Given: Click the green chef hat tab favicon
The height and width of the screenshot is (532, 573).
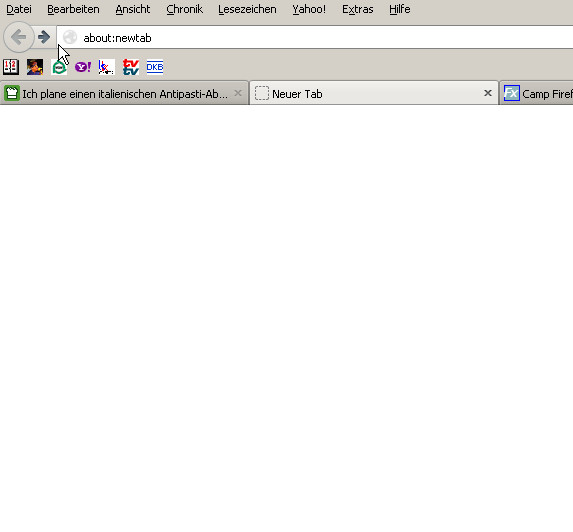Looking at the screenshot, I should (x=12, y=93).
